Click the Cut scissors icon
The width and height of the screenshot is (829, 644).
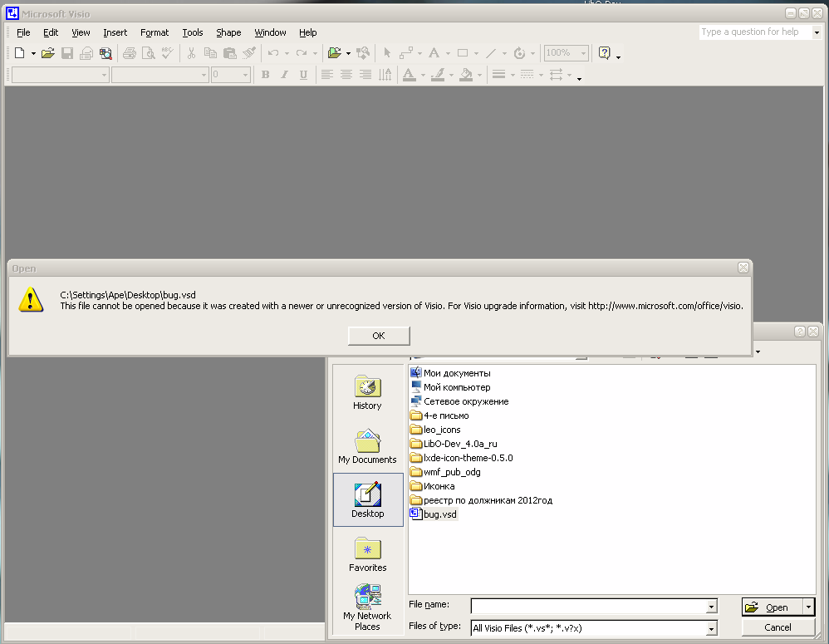191,53
